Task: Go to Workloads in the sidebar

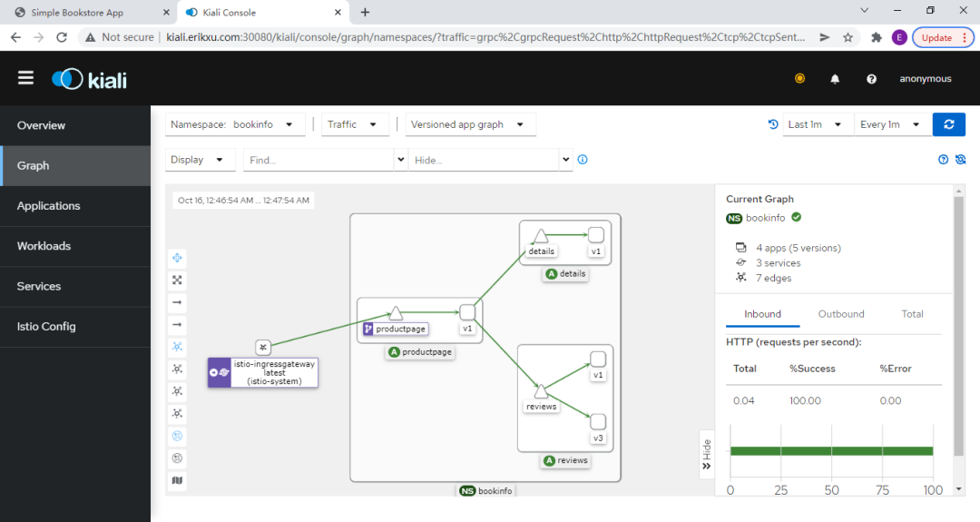Action: (44, 246)
